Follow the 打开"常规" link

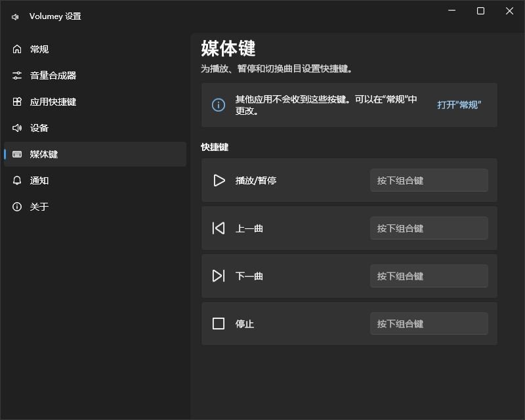pyautogui.click(x=459, y=105)
